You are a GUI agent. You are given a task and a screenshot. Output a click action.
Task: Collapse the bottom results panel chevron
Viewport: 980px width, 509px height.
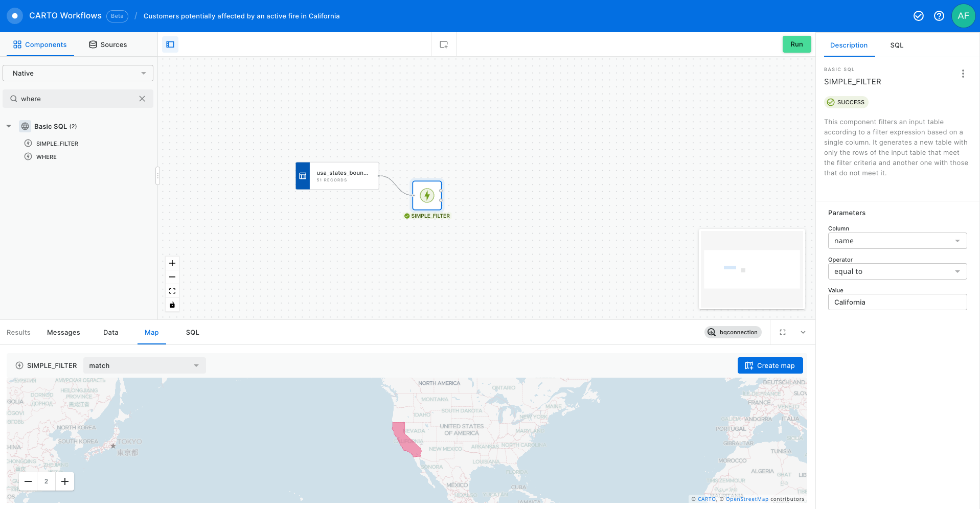point(803,332)
